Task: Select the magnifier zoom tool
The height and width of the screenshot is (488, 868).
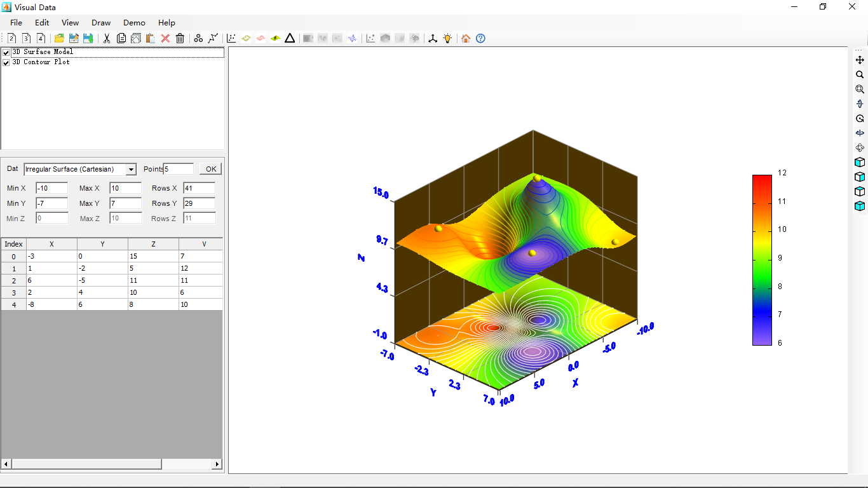Action: pyautogui.click(x=860, y=75)
